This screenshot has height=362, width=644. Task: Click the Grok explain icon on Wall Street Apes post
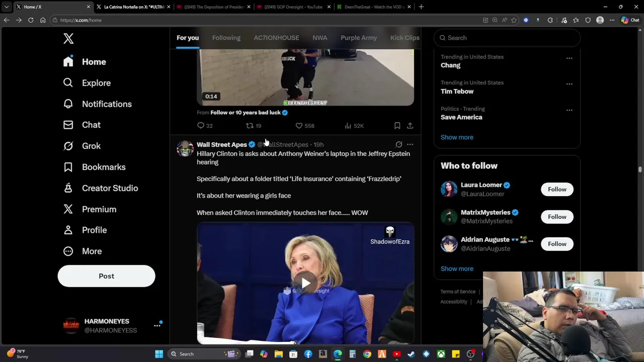pos(398,144)
